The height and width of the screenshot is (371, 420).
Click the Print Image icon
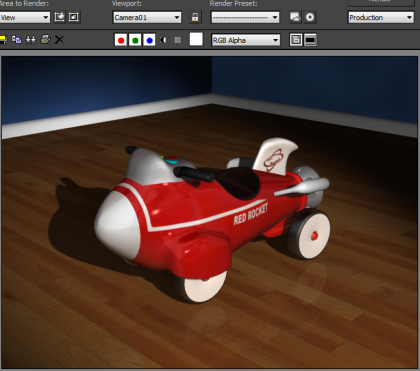coord(45,40)
